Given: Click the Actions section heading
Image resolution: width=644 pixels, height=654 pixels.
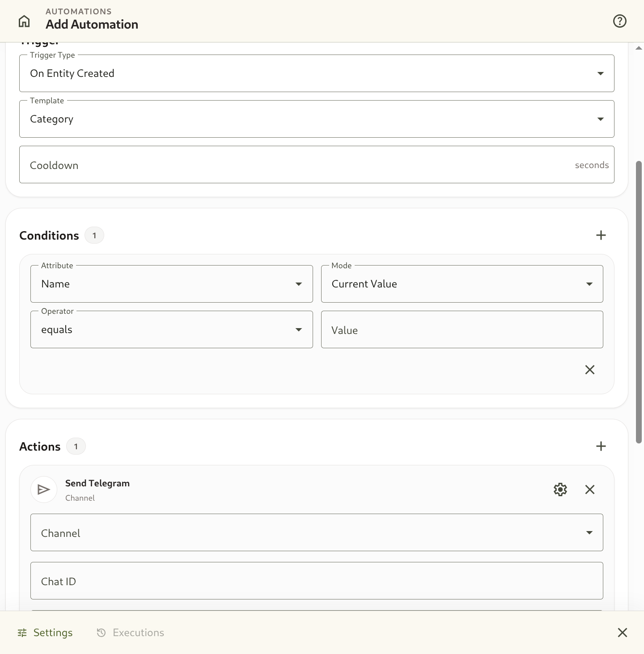Looking at the screenshot, I should pyautogui.click(x=40, y=447).
